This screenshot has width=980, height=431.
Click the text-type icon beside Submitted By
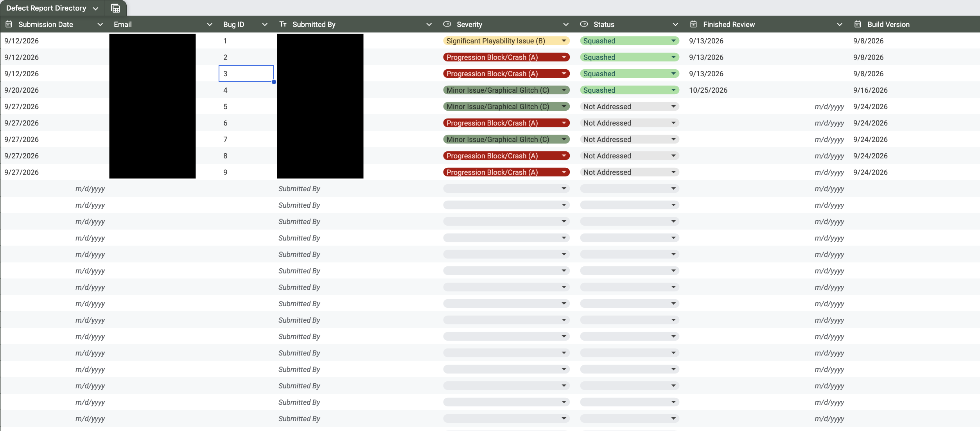283,24
